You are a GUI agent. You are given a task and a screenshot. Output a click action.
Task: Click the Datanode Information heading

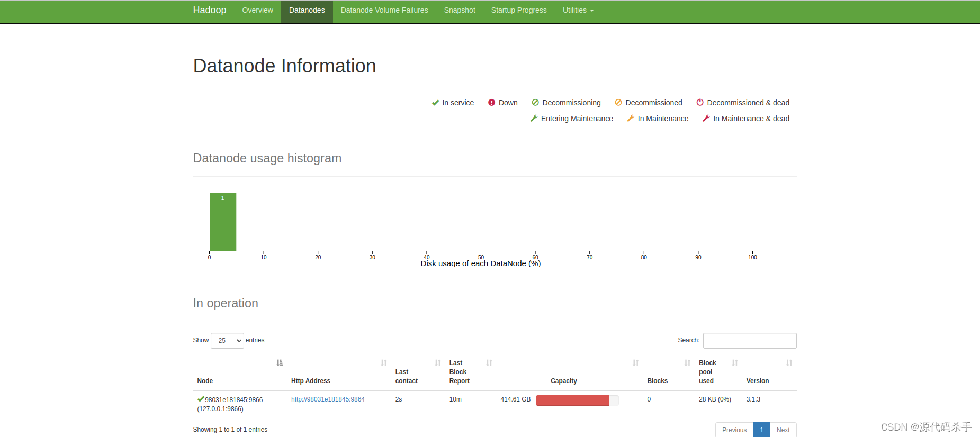[285, 66]
